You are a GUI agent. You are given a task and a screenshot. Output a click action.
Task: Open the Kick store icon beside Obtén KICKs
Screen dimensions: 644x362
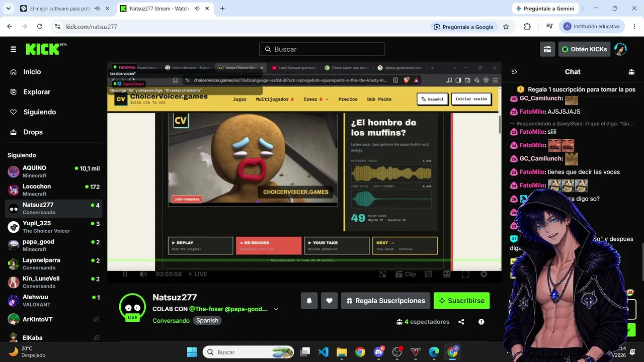[547, 49]
